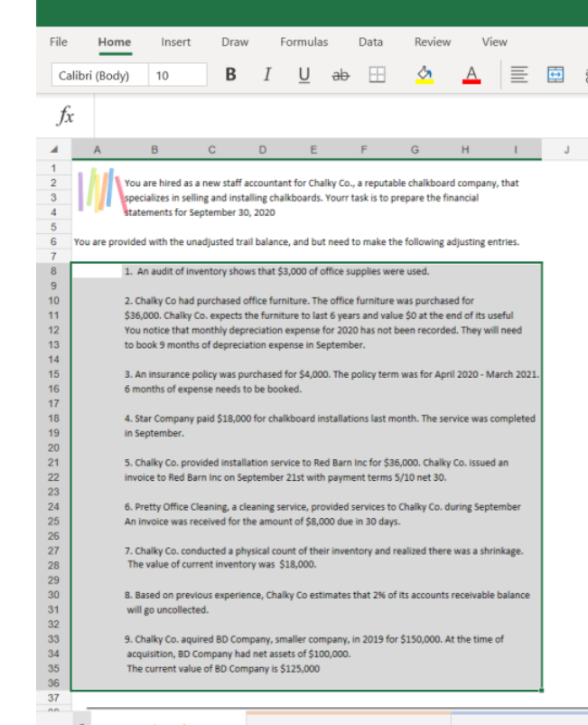Click item 1 about $3,000 office supplies
Image resolution: width=588 pixels, height=725 pixels.
pos(276,271)
